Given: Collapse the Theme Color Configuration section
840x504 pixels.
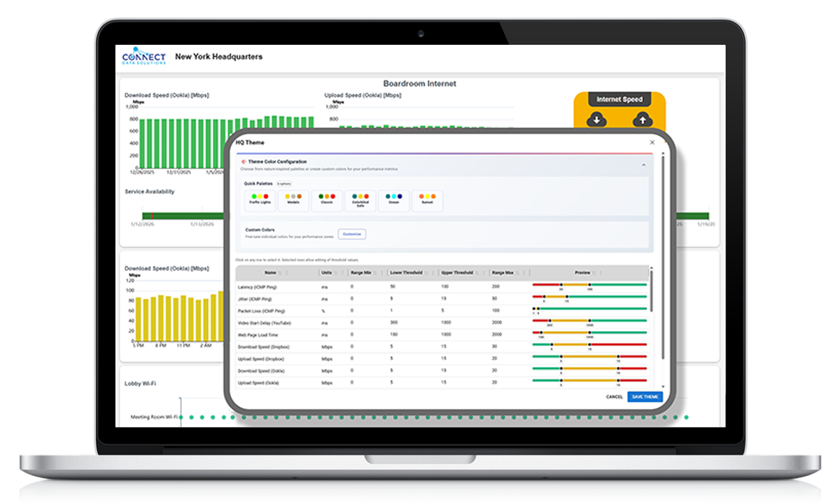Looking at the screenshot, I should [x=643, y=164].
